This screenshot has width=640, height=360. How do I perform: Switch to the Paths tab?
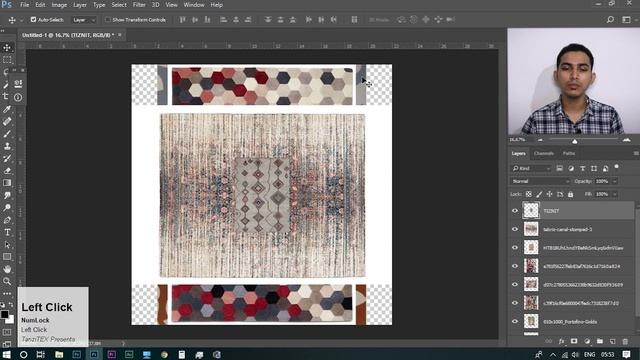(x=569, y=153)
